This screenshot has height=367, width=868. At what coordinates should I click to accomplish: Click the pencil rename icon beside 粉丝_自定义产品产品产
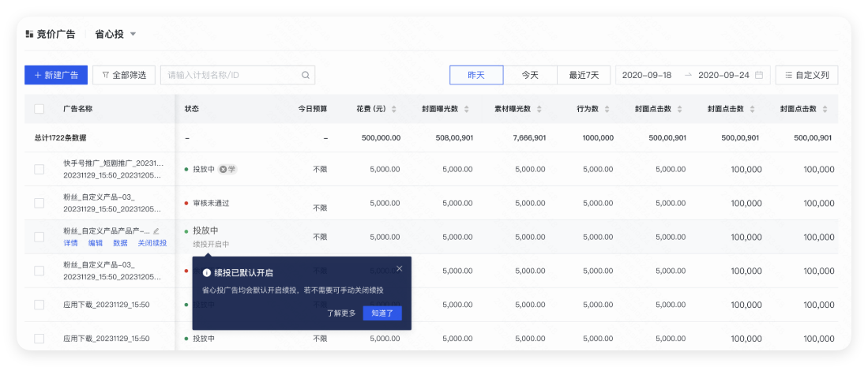(x=156, y=230)
